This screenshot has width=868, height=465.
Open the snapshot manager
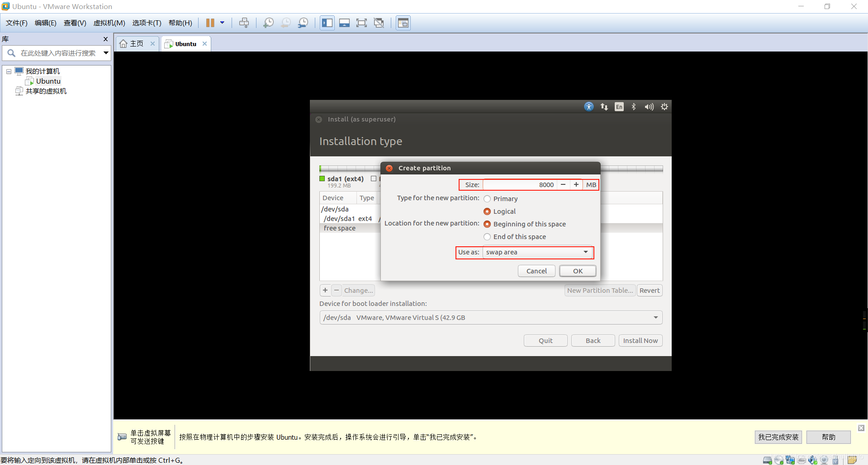(x=303, y=23)
